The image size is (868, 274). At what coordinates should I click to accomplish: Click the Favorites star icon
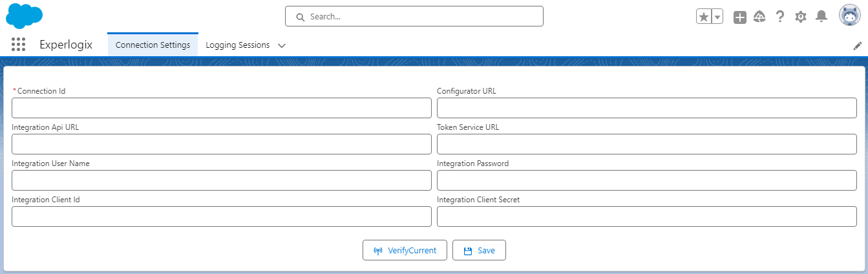tap(703, 17)
